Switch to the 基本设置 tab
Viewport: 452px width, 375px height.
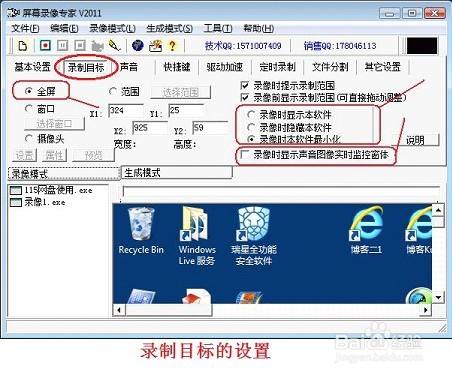point(32,67)
